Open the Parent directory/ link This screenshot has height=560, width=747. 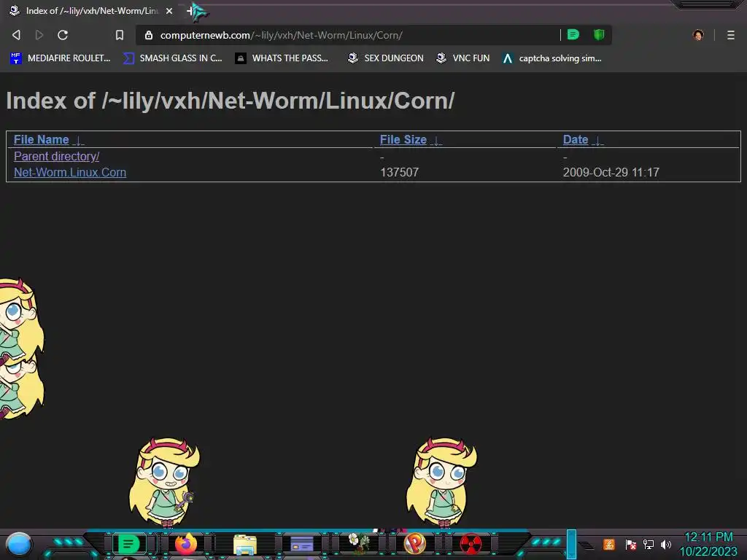pyautogui.click(x=57, y=156)
